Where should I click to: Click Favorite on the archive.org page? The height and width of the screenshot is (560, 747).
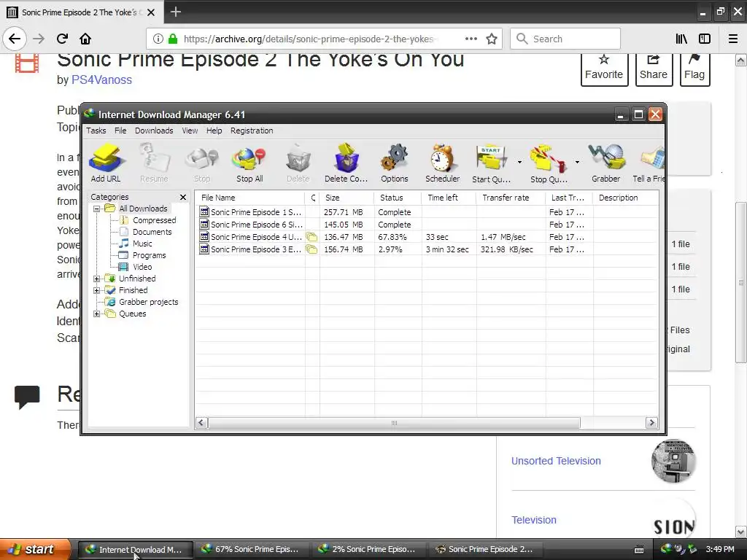(604, 69)
